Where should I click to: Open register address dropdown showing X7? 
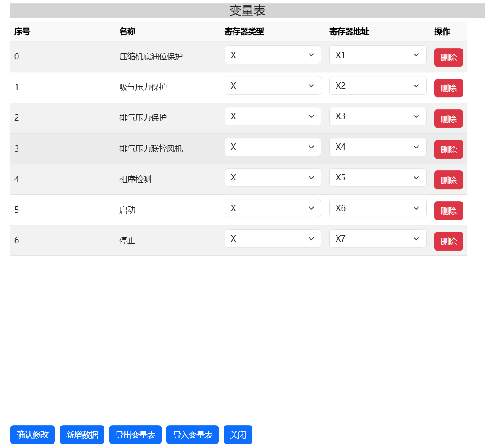coord(377,238)
